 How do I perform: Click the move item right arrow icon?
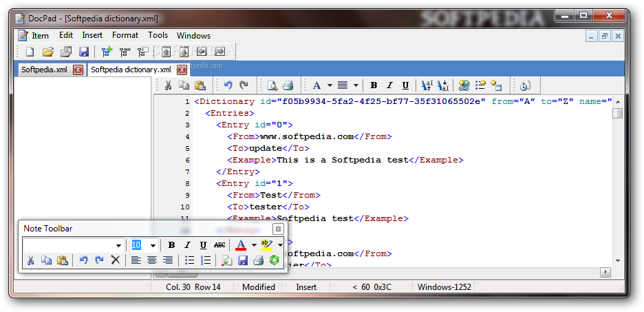tap(220, 52)
